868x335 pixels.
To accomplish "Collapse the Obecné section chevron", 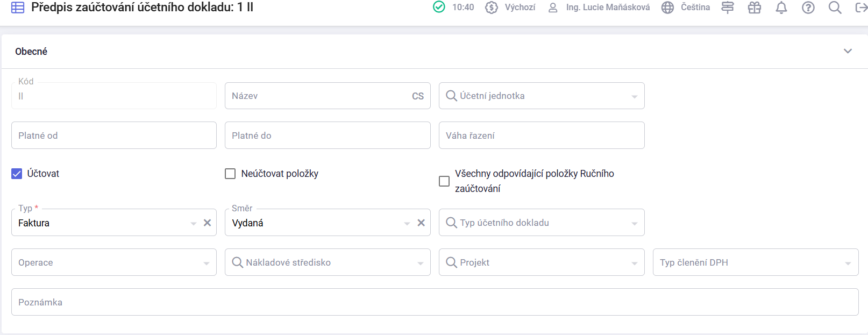I will click(848, 51).
